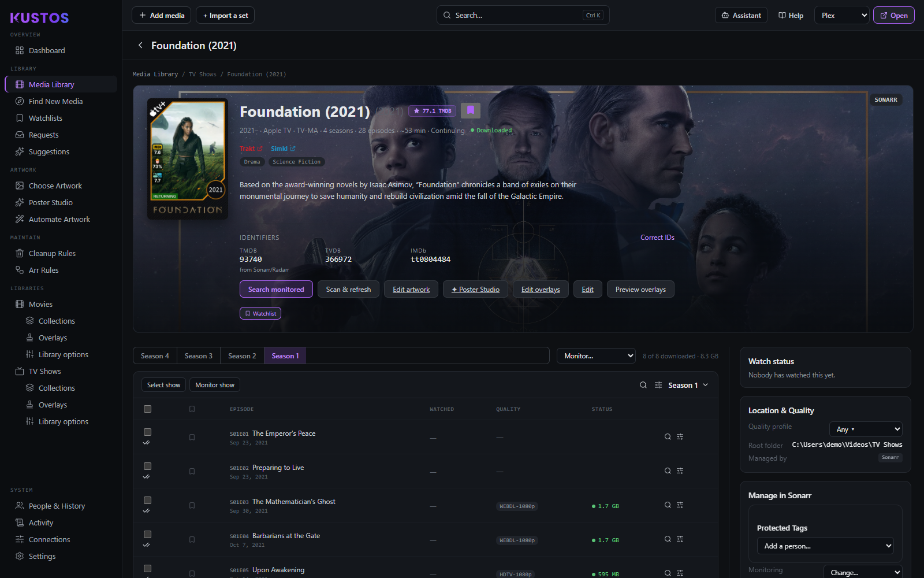Toggle the purple bookmark icon next to TMDB rating
This screenshot has height=578, width=924.
click(x=471, y=110)
